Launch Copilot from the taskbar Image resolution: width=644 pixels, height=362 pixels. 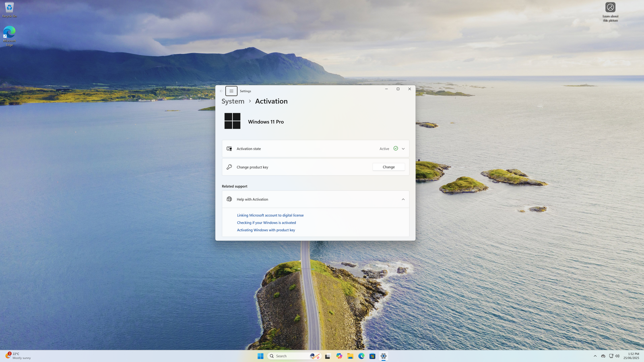(x=339, y=356)
